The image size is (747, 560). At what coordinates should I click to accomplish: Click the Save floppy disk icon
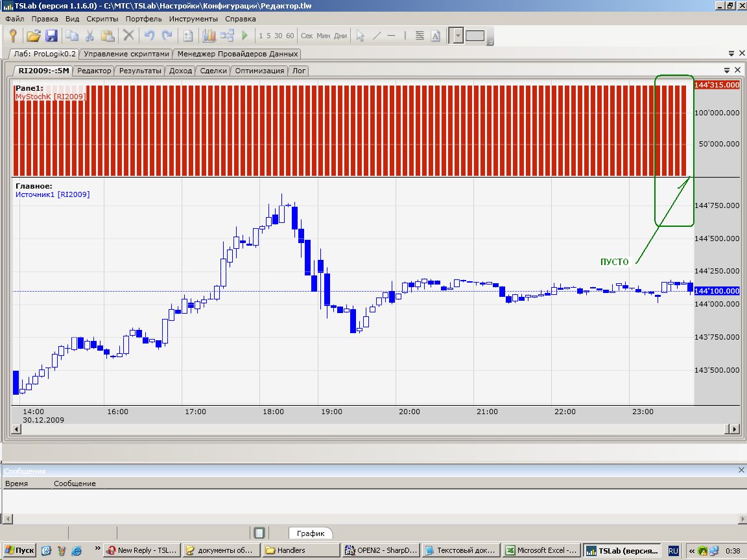(51, 36)
